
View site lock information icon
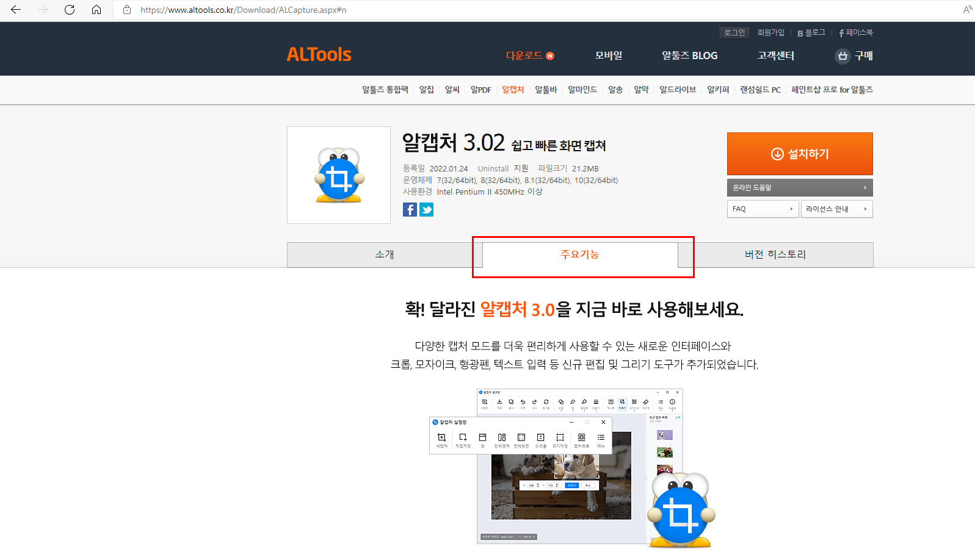tap(127, 10)
